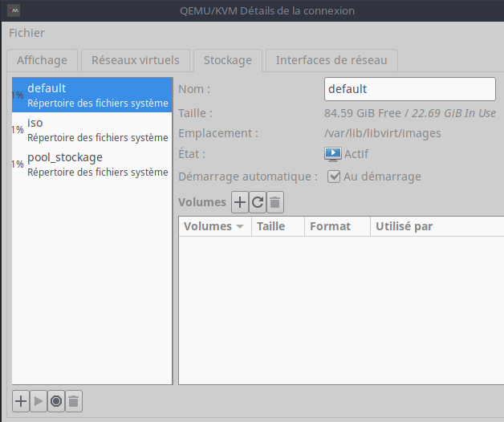Select the iso storage pool
This screenshot has width=504, height=422.
(x=92, y=129)
